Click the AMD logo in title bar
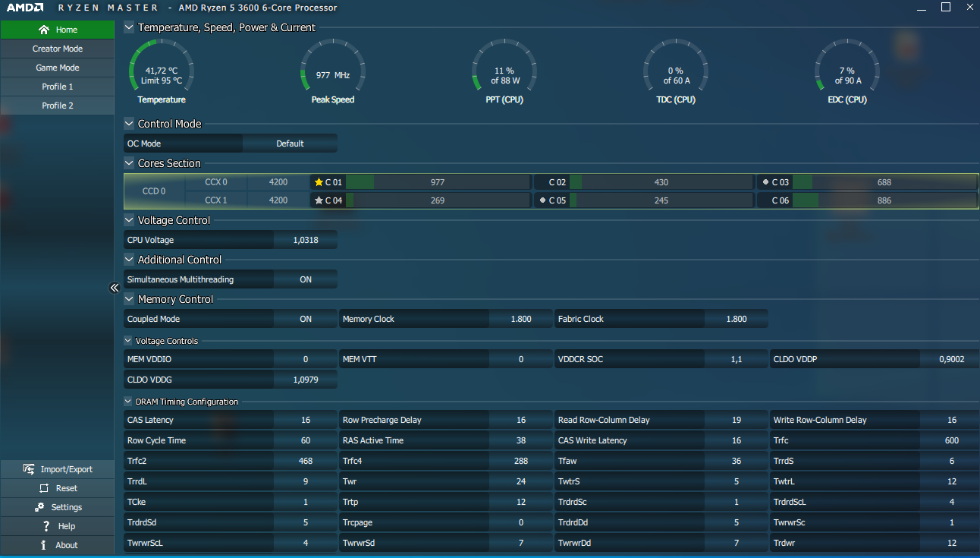This screenshot has width=980, height=558. (25, 8)
